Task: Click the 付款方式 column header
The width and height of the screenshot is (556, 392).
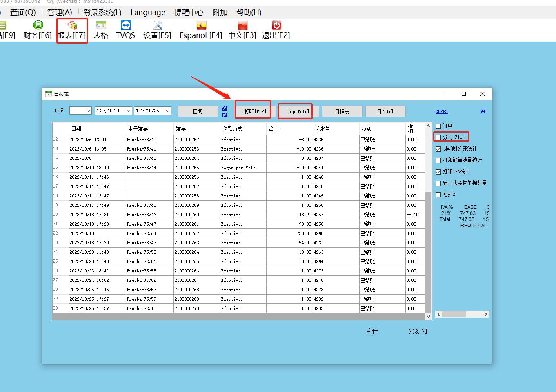Action: click(243, 128)
